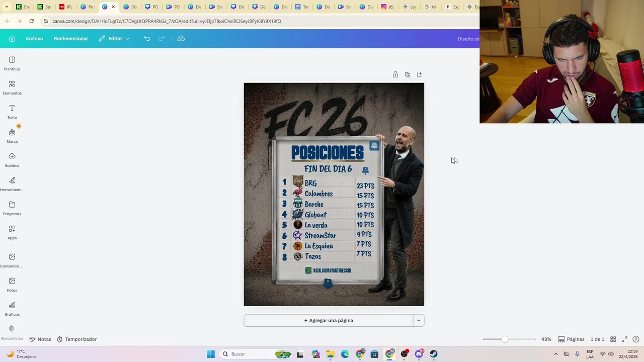Open the Subidos uploads panel

tap(12, 160)
